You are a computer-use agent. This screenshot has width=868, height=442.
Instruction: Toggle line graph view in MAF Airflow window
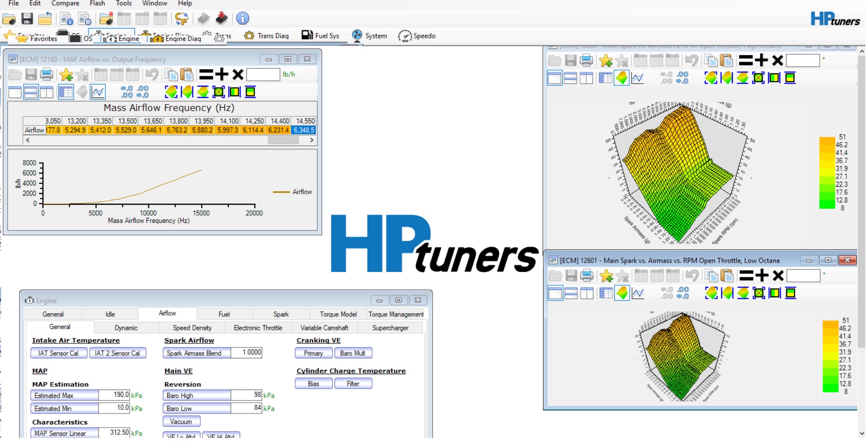coord(98,92)
